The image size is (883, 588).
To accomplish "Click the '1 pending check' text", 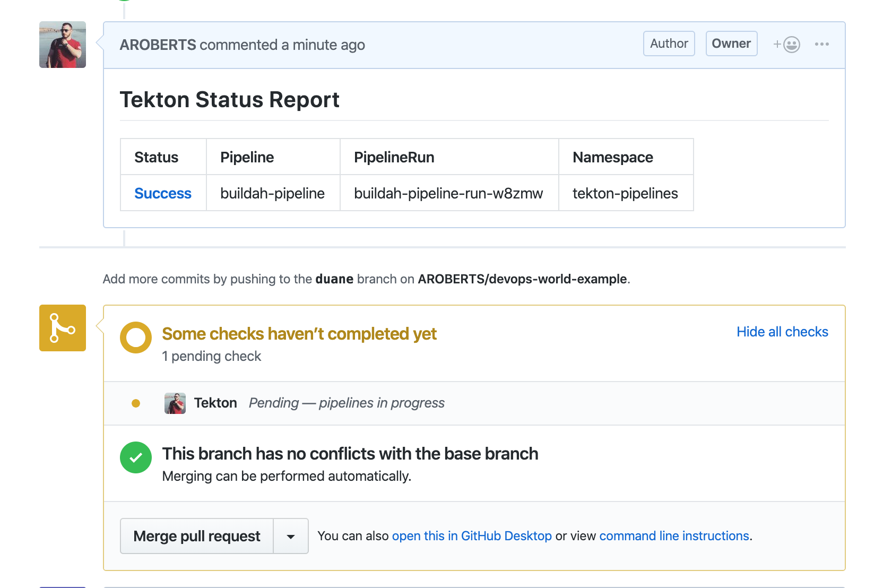I will coord(212,356).
